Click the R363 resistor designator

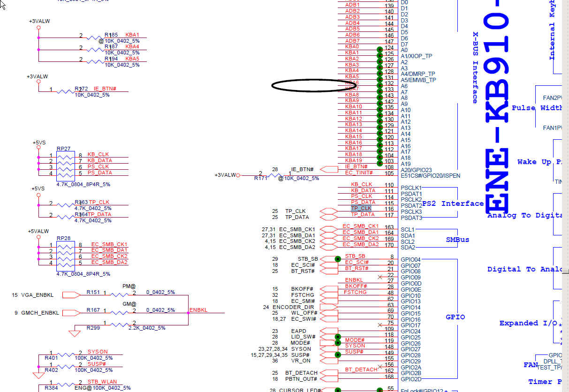pyautogui.click(x=81, y=203)
